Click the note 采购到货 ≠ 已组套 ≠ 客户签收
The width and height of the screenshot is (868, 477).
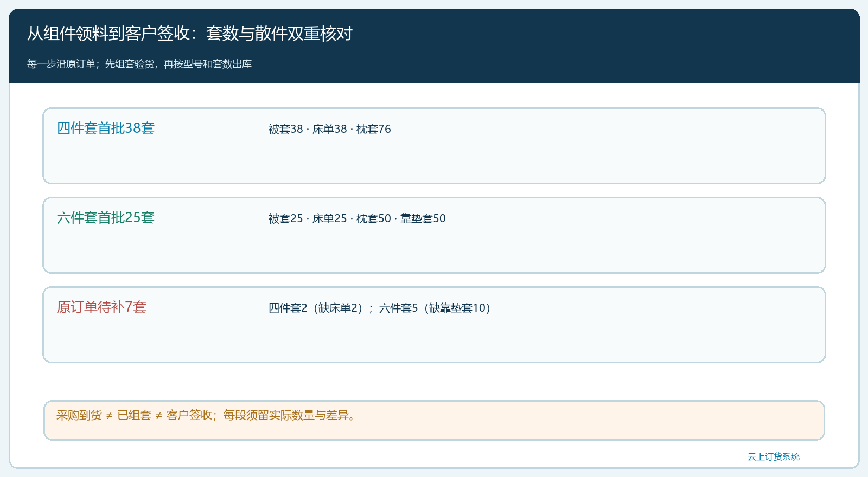pos(135,415)
